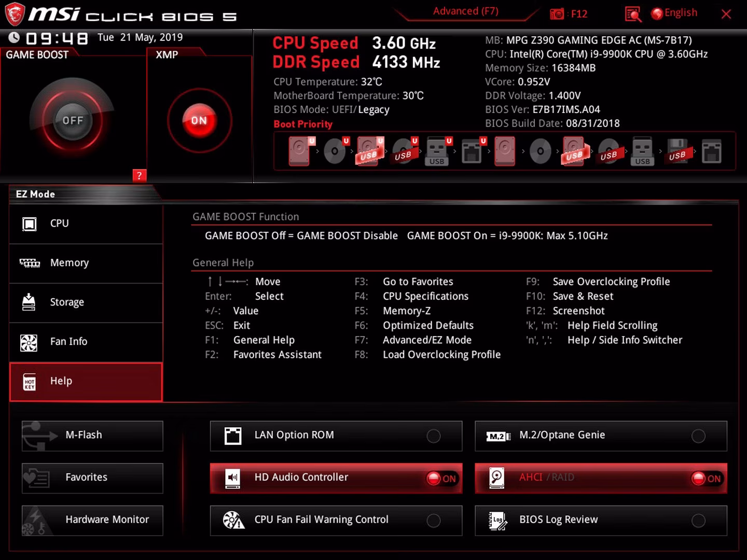This screenshot has width=747, height=560.
Task: Click the DDR Speed 4133 MHz value
Action: (406, 62)
